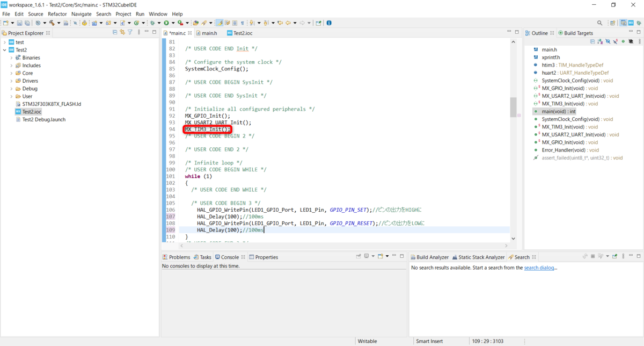Toggle alphabetical Sort in Outline
This screenshot has width=644, height=346.
click(x=600, y=41)
